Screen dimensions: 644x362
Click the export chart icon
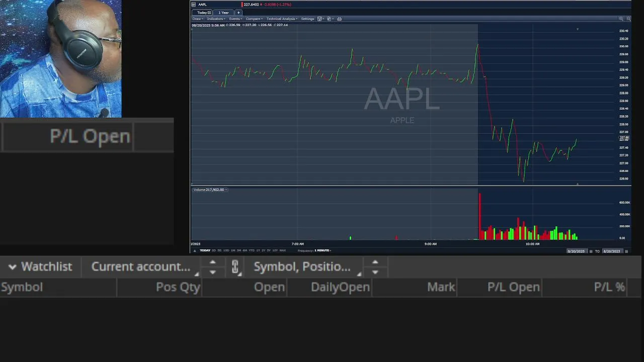pyautogui.click(x=329, y=19)
